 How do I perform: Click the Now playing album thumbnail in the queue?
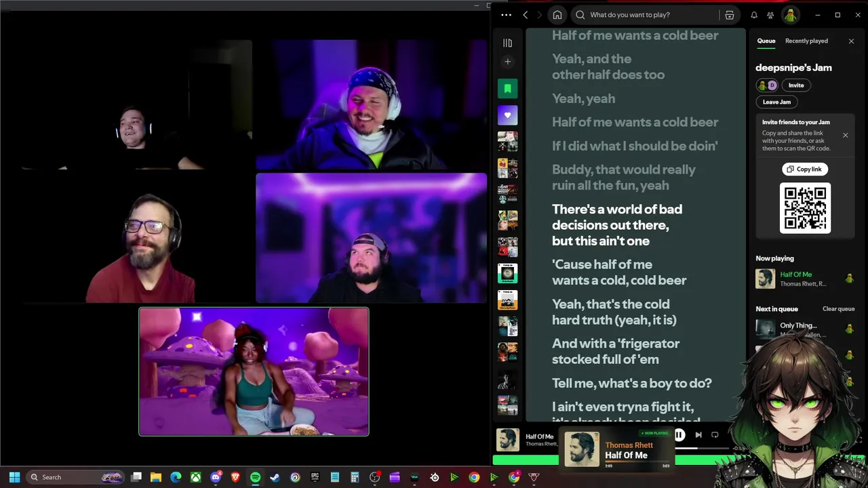766,279
